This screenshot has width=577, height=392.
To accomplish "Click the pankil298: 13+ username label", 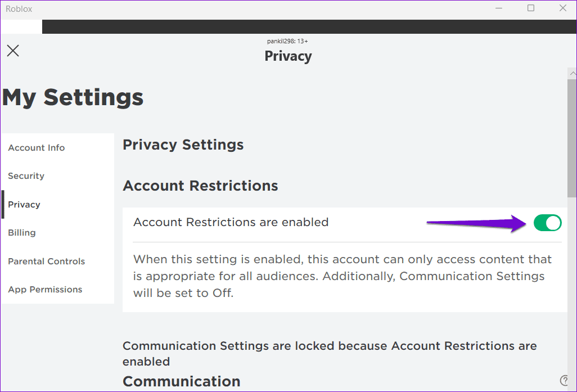I will (287, 41).
